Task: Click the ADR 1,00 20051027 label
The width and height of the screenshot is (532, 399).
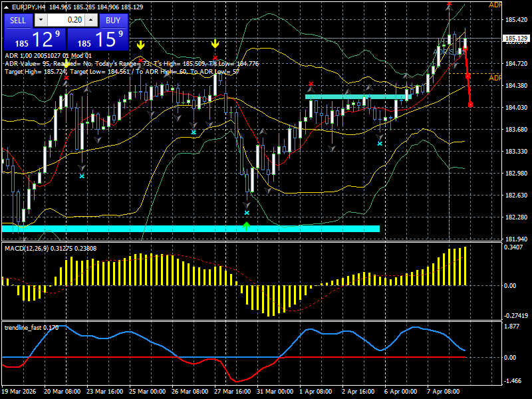Action: [48, 56]
